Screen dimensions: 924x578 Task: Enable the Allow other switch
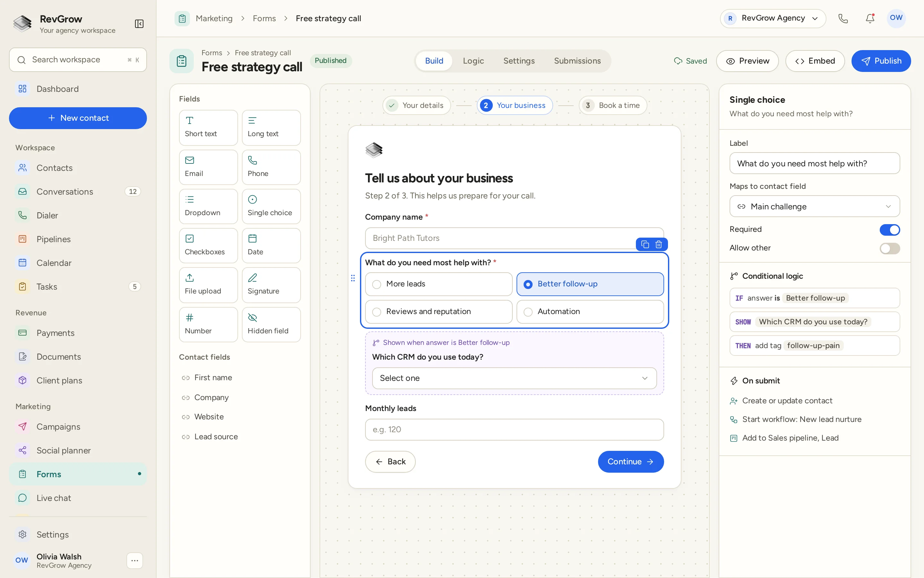890,249
